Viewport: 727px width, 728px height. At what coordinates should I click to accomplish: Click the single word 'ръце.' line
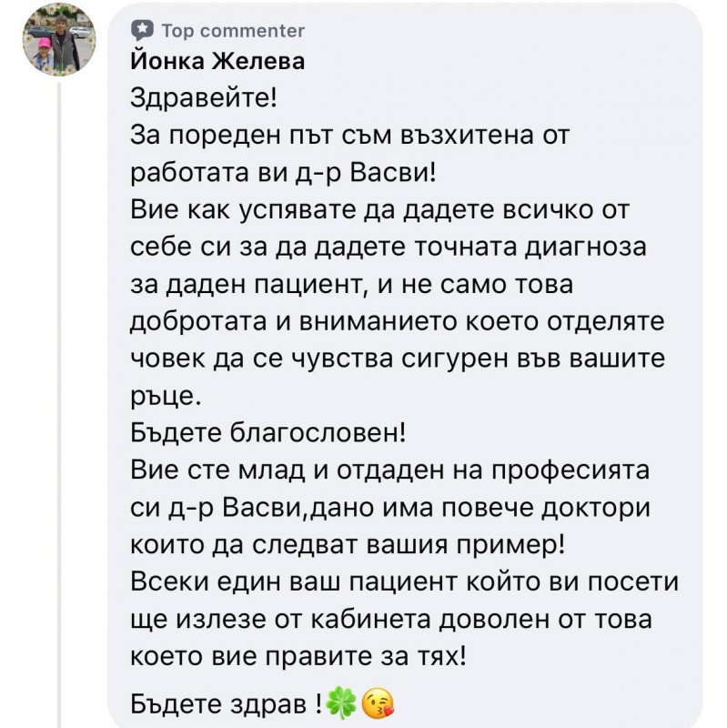point(166,397)
